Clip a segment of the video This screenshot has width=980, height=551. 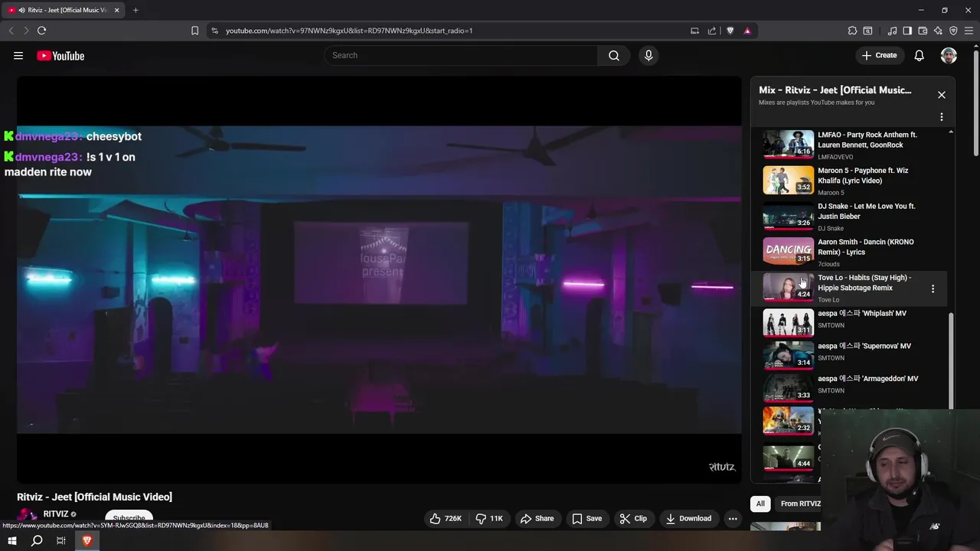point(633,518)
